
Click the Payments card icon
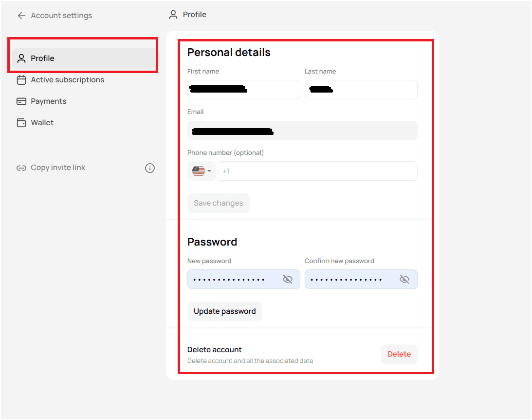[x=21, y=101]
